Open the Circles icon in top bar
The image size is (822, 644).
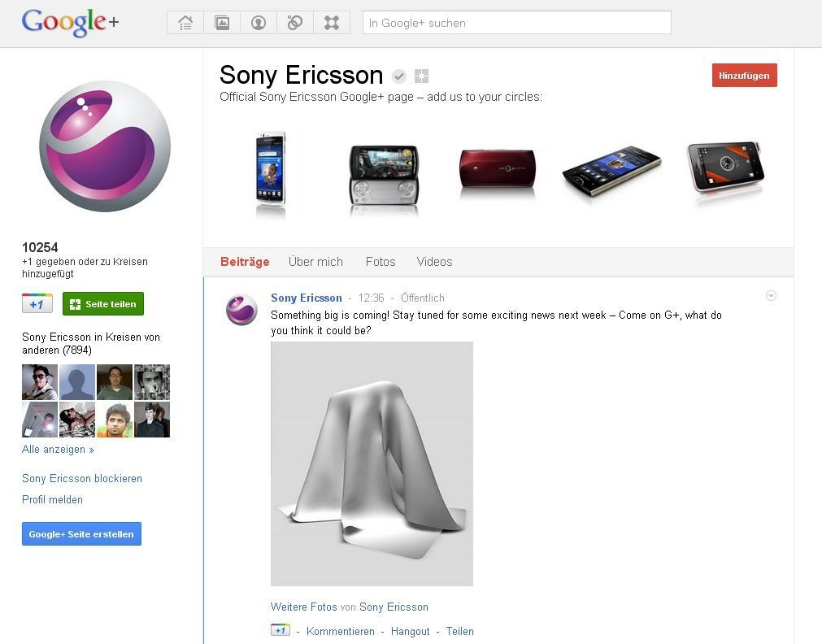tap(295, 23)
